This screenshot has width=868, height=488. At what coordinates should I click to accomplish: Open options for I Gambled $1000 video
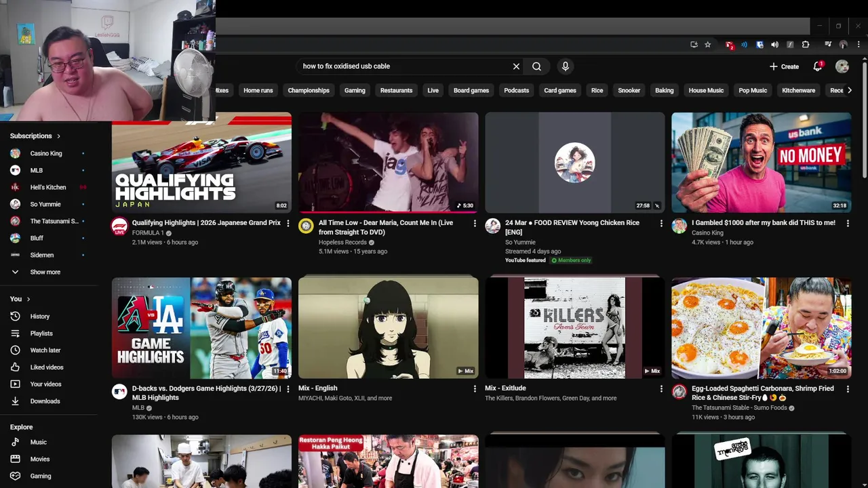tap(848, 223)
